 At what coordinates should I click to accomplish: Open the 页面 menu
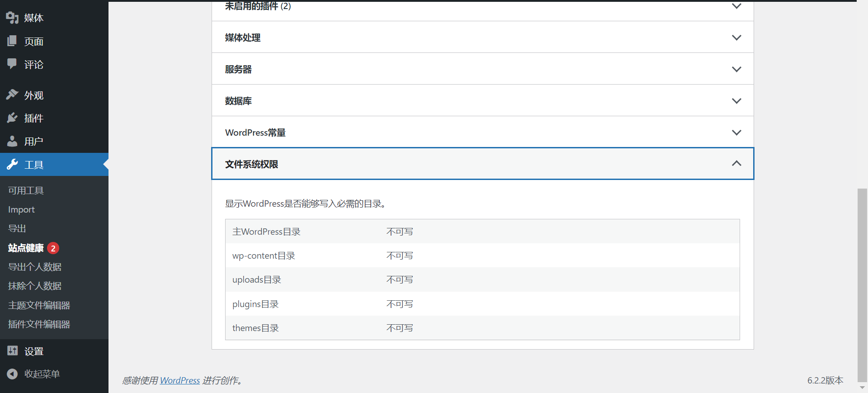54,41
